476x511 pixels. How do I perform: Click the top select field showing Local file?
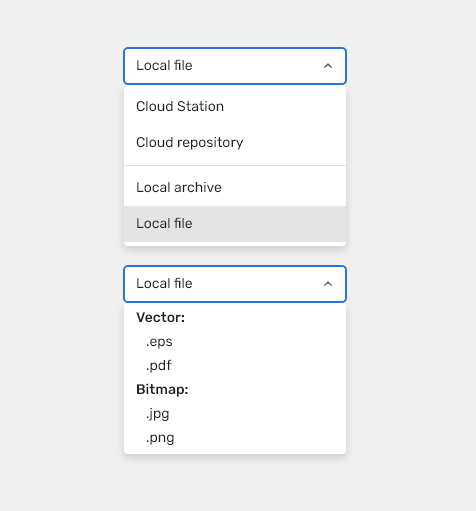[x=235, y=66]
